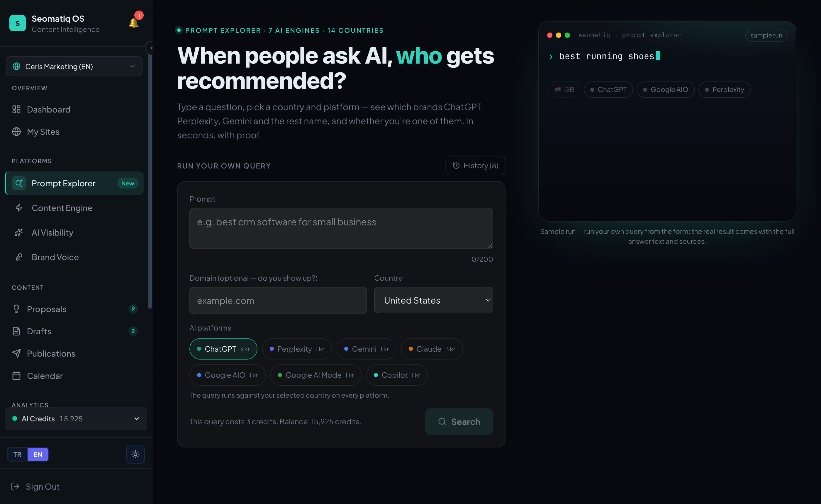The height and width of the screenshot is (504, 821).
Task: Open Dashboard from sidebar icon
Action: click(x=16, y=109)
